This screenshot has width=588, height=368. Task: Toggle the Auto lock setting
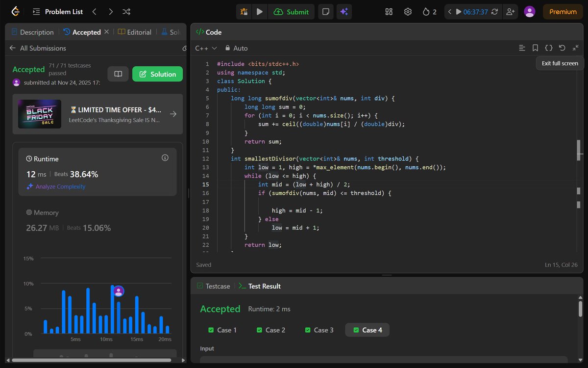click(237, 48)
